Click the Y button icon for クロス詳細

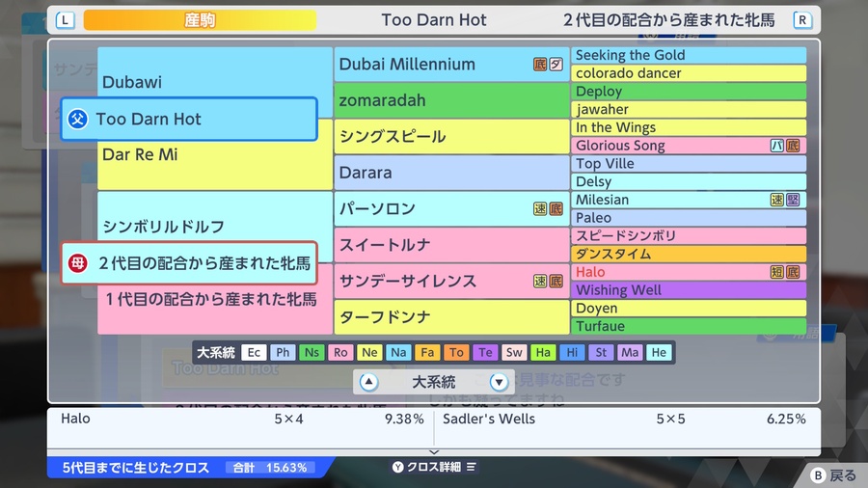[x=398, y=467]
